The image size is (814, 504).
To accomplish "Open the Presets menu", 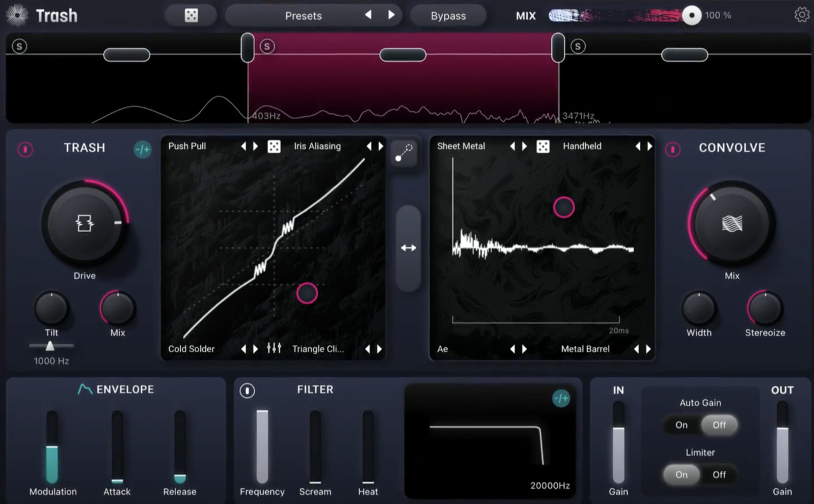I will (303, 16).
